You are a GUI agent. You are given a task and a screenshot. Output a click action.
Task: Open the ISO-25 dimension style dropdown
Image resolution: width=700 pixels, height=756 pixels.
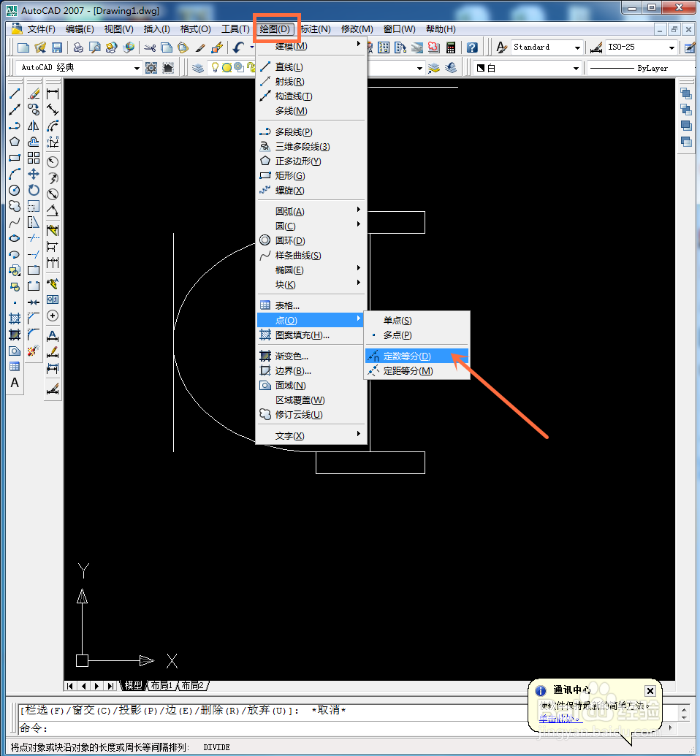pos(641,47)
